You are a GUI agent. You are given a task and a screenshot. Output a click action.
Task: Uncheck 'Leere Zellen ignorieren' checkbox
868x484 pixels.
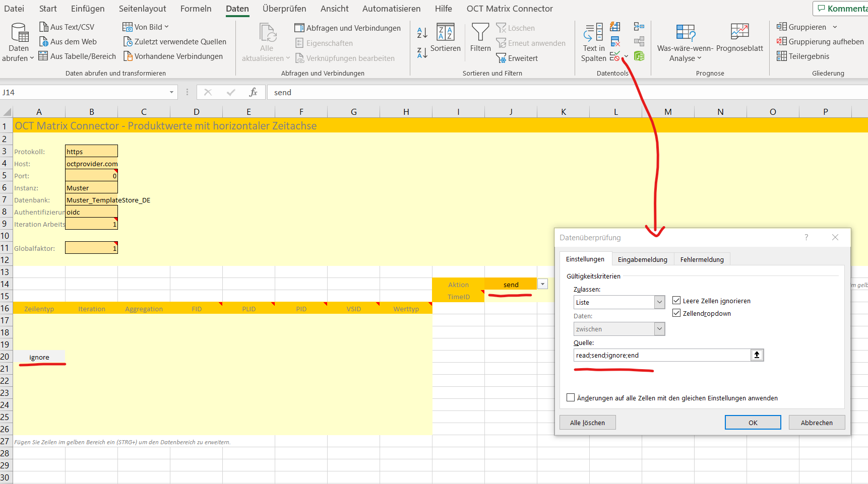pyautogui.click(x=676, y=301)
